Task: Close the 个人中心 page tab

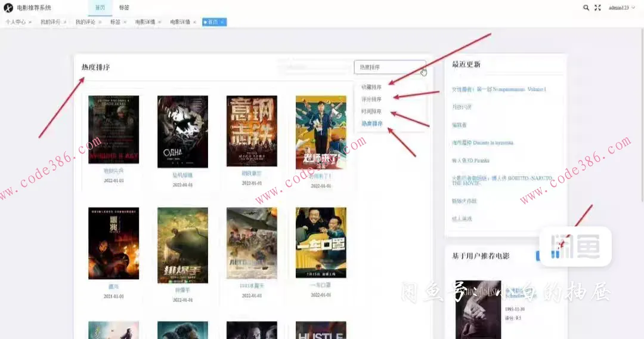Action: (30, 22)
